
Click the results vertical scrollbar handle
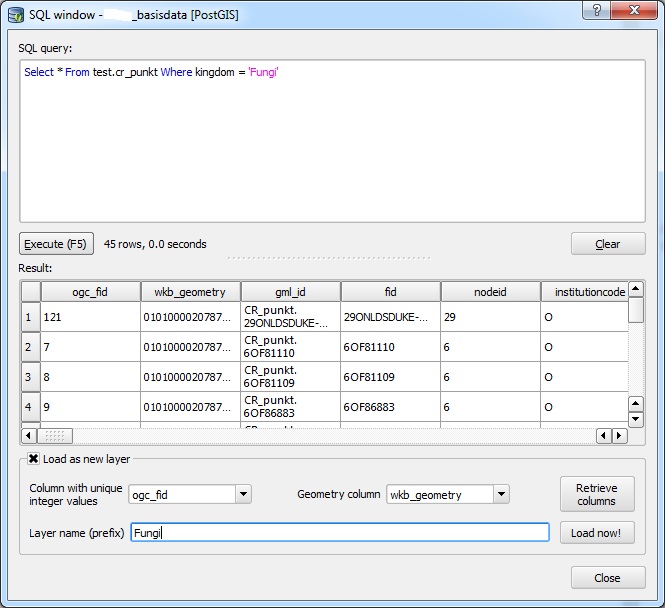coord(636,310)
